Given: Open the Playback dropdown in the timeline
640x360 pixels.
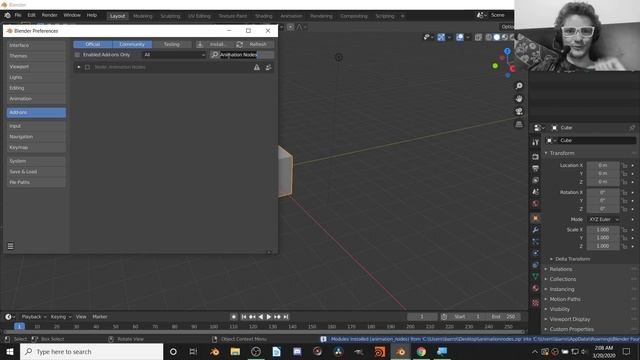Looking at the screenshot, I should point(34,317).
